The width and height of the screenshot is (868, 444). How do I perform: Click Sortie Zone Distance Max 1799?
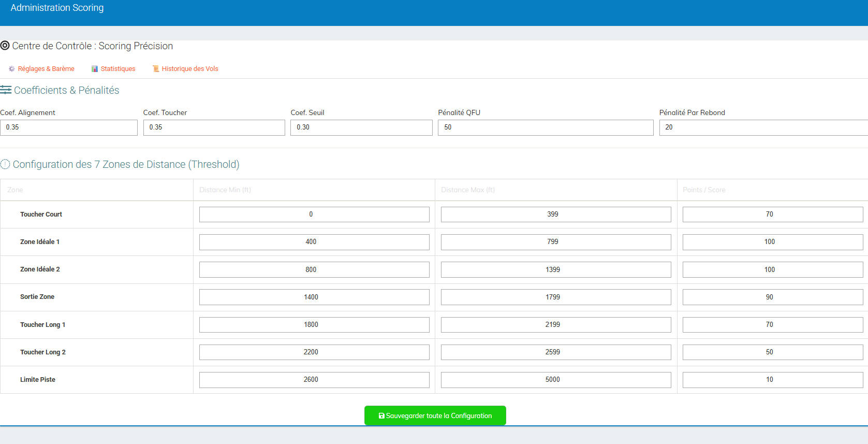[x=556, y=297]
